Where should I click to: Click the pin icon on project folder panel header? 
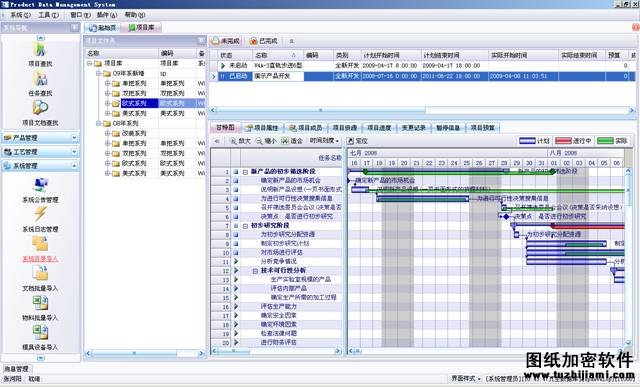coord(201,40)
